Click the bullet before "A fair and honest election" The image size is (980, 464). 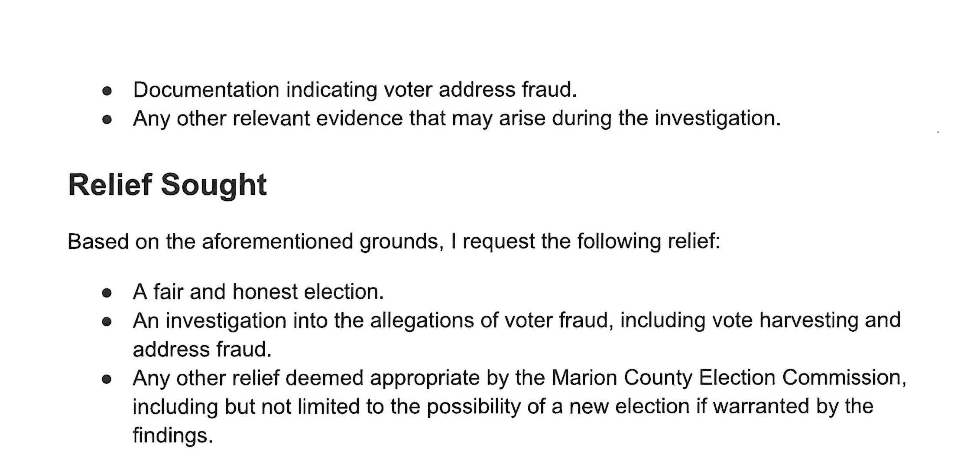(107, 293)
